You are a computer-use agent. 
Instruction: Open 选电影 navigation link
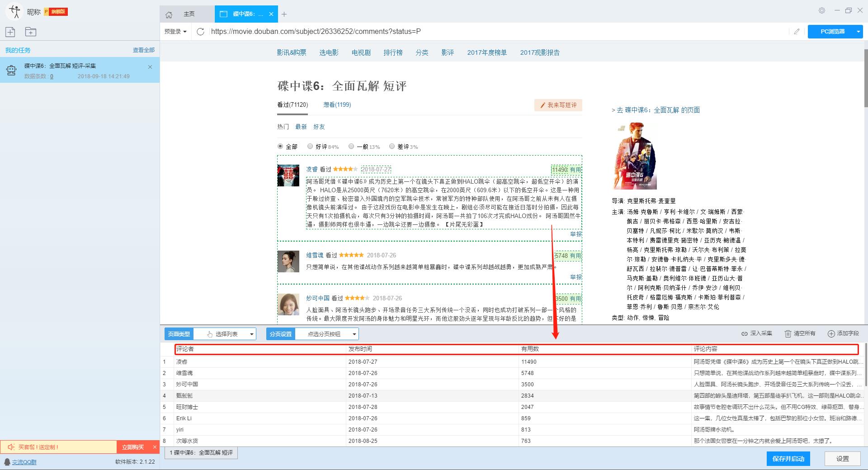(329, 52)
